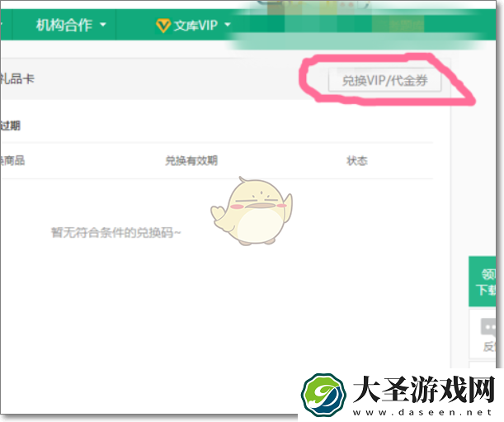Click the chick mascot illustration
This screenshot has height=422, width=504.
(x=252, y=211)
